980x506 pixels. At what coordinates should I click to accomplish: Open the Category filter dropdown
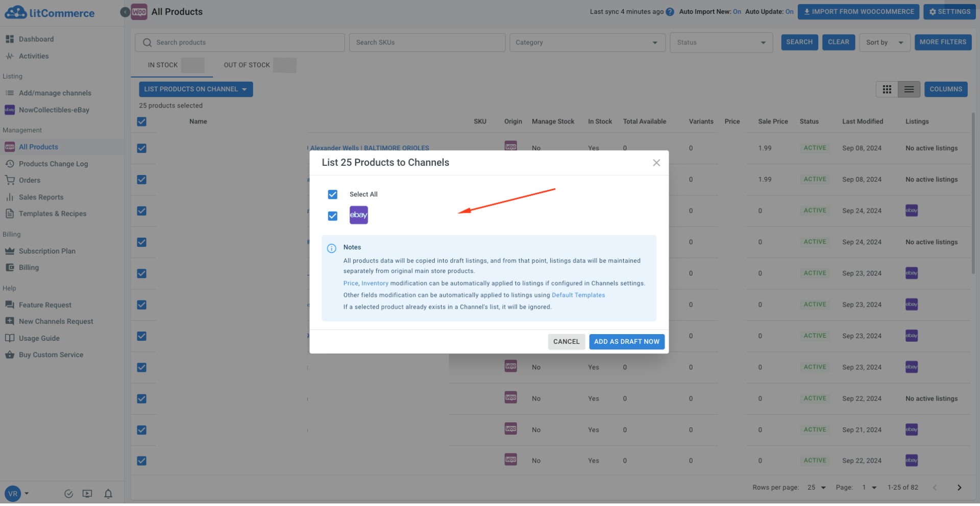586,42
